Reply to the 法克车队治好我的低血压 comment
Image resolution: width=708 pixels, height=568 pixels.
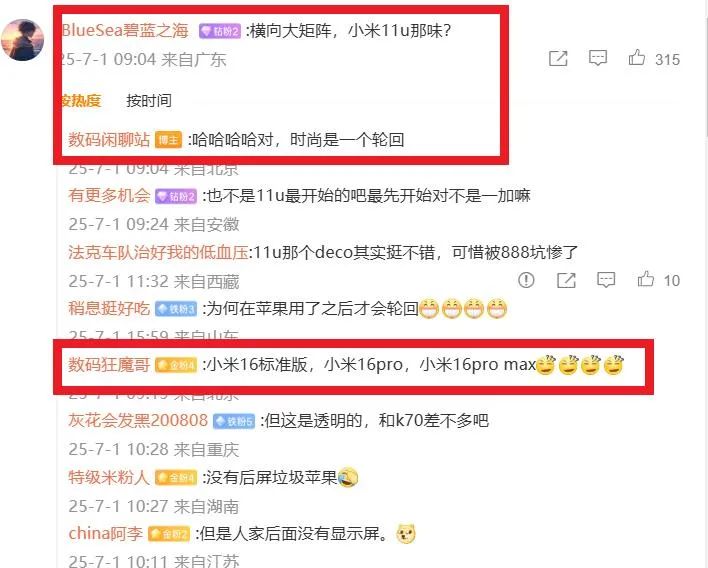[x=606, y=280]
